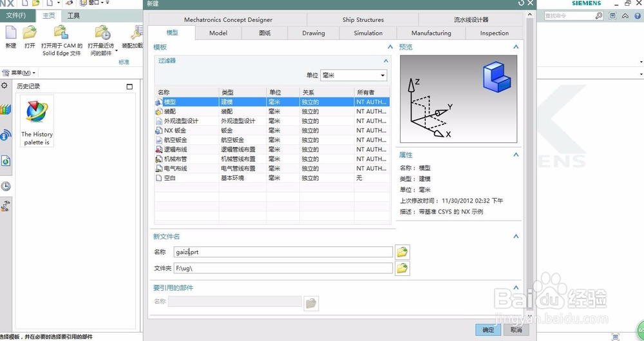The height and width of the screenshot is (341, 644).
Task: Open the 文件(F) menu
Action: pos(16,15)
